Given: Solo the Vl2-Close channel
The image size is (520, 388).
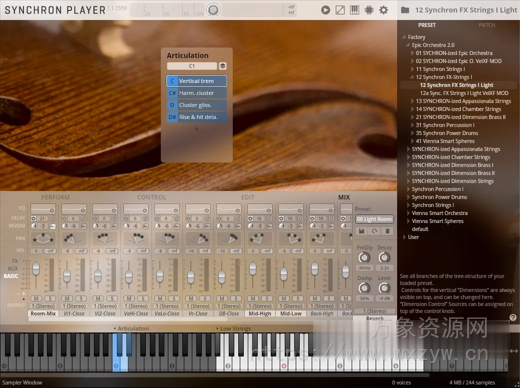Looking at the screenshot, I should (112, 298).
